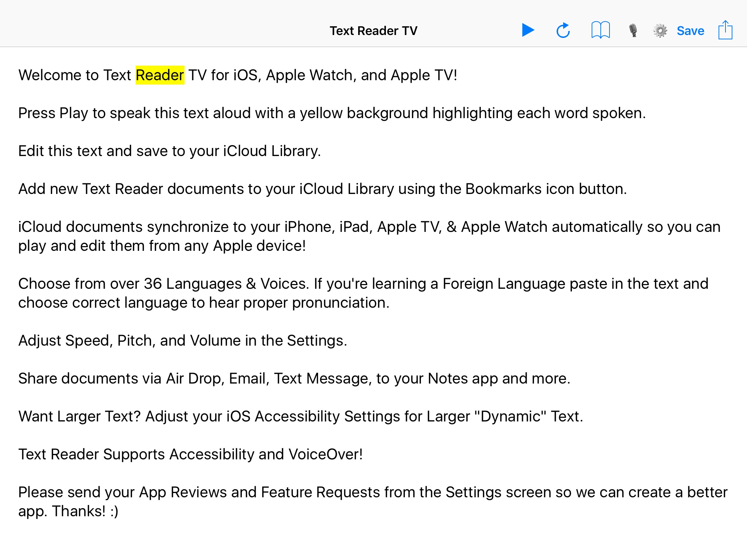Click the Adjust Speed, Pitch, and Volume line
Image resolution: width=747 pixels, height=560 pixels.
pos(182,341)
